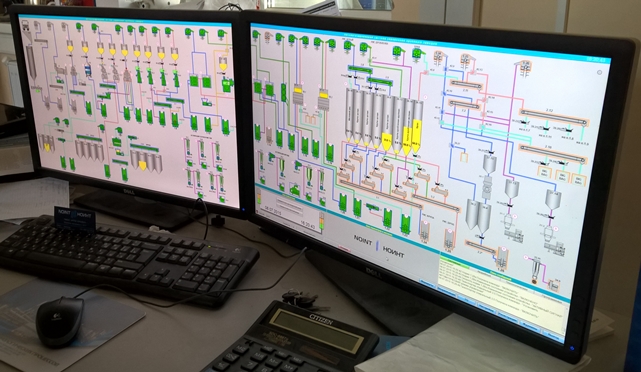Click the small red button left of the NOINT logo
This screenshot has width=641, height=372.
point(345,249)
